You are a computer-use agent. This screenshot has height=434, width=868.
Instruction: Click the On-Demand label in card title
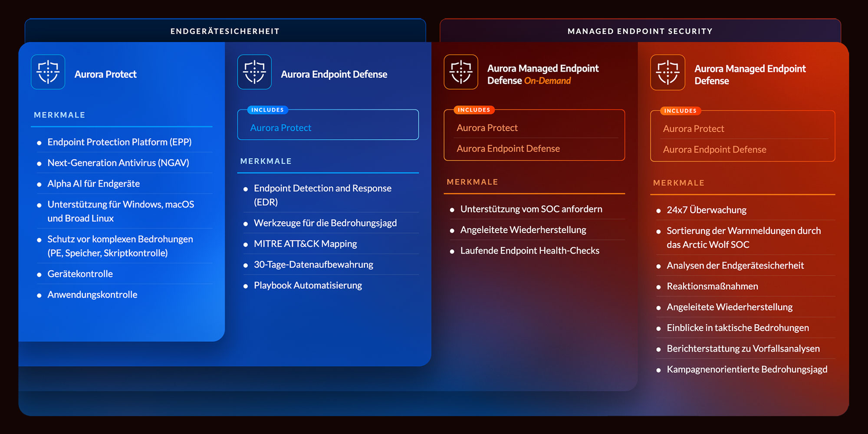(x=547, y=81)
